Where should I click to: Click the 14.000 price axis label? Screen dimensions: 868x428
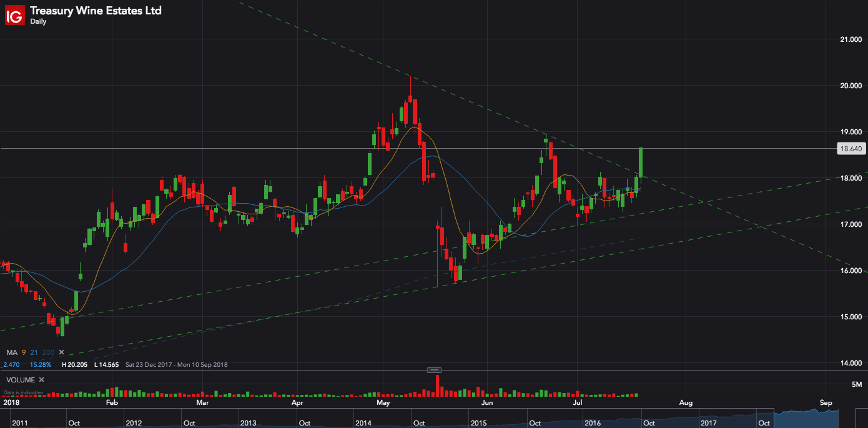point(851,363)
